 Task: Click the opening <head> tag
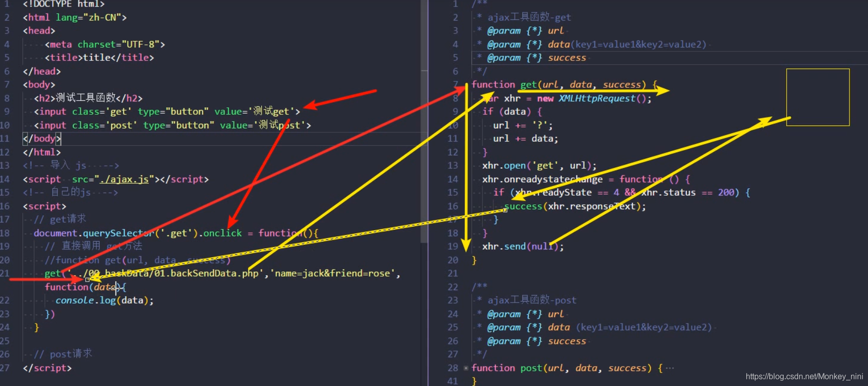[x=39, y=31]
